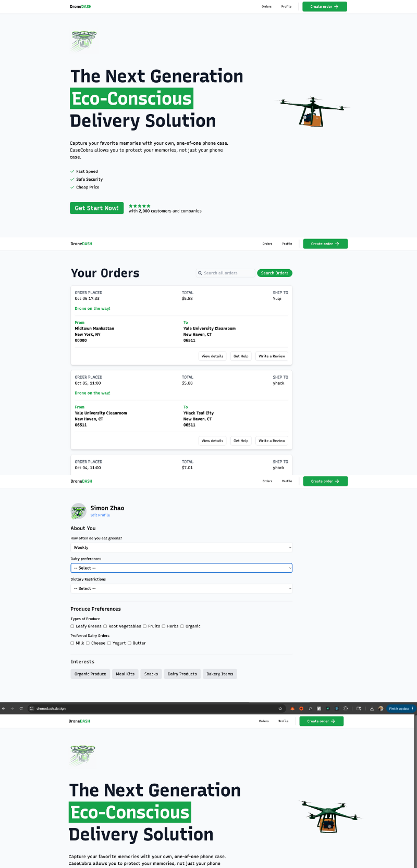Screen dimensions: 417x868
Task: Tick the Yogurt checkbox
Action: 109,643
